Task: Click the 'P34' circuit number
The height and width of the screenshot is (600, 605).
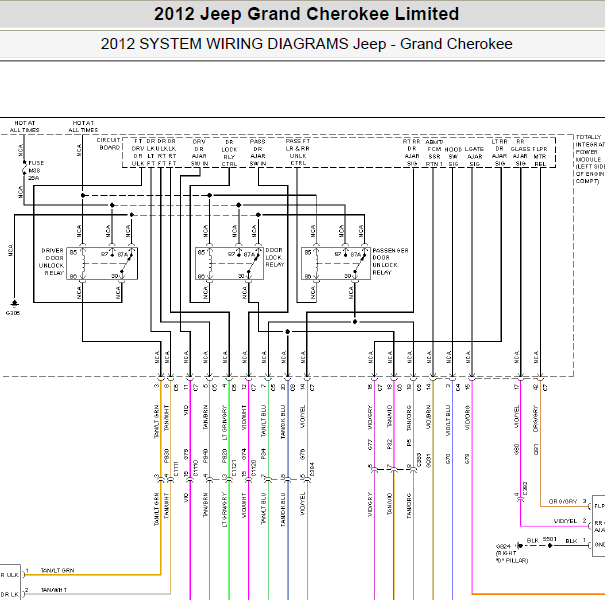Action: coord(264,454)
